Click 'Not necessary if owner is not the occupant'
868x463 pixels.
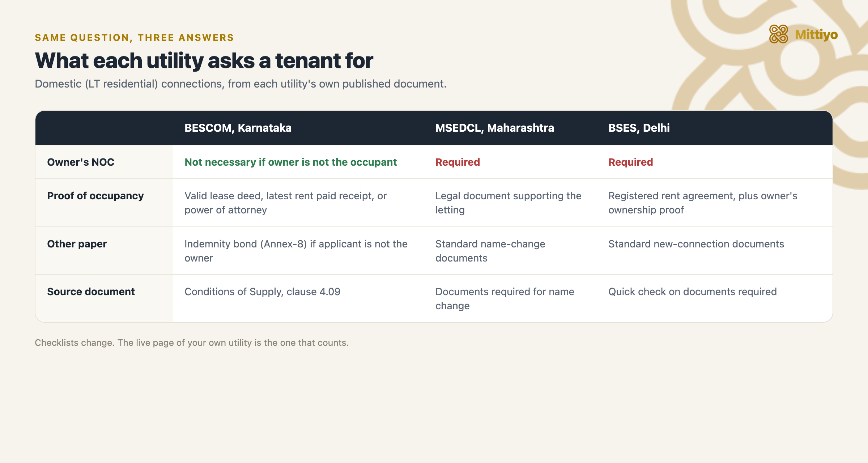290,162
